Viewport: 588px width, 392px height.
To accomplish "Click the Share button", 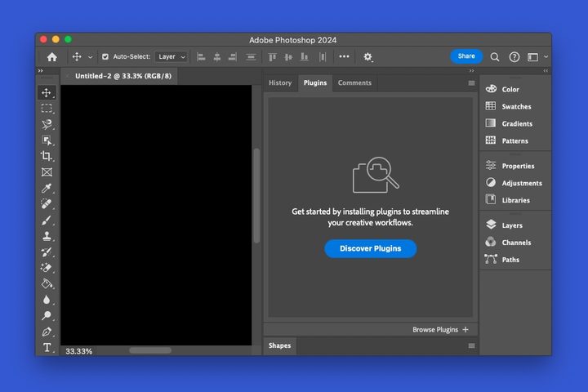I will click(x=466, y=56).
